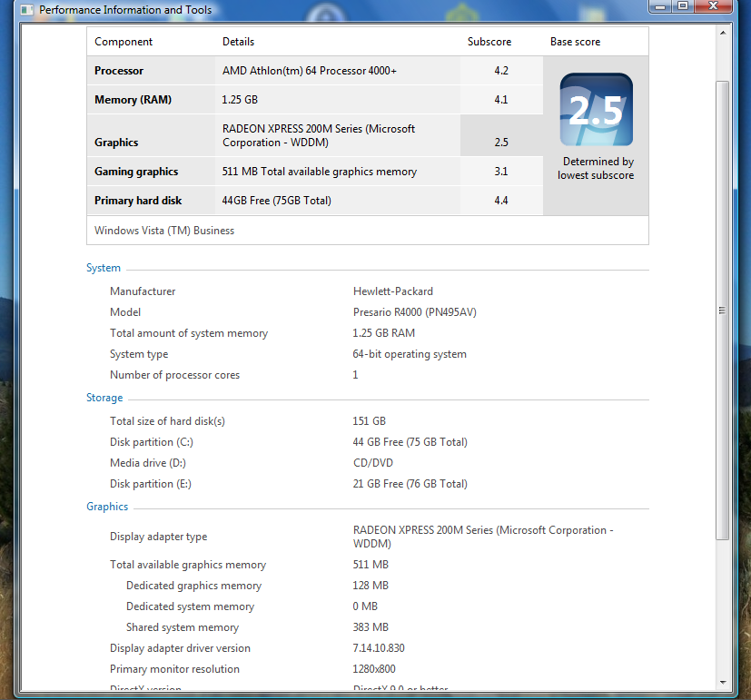
Task: Click the 383 MB shared memory value
Action: 371,627
